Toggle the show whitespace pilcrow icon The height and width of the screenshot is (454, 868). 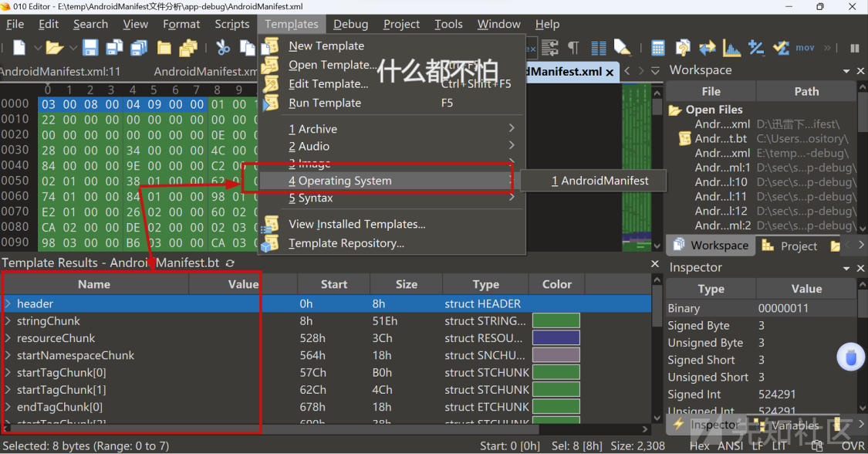[x=573, y=48]
